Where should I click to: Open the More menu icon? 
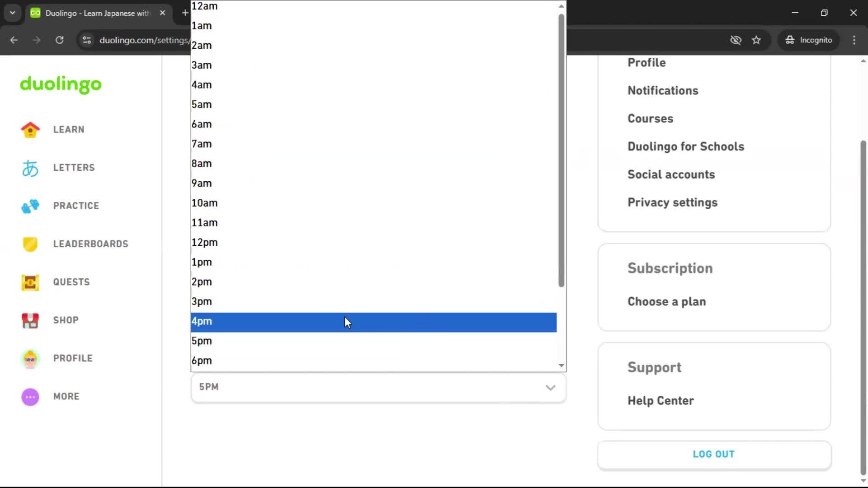[x=30, y=397]
